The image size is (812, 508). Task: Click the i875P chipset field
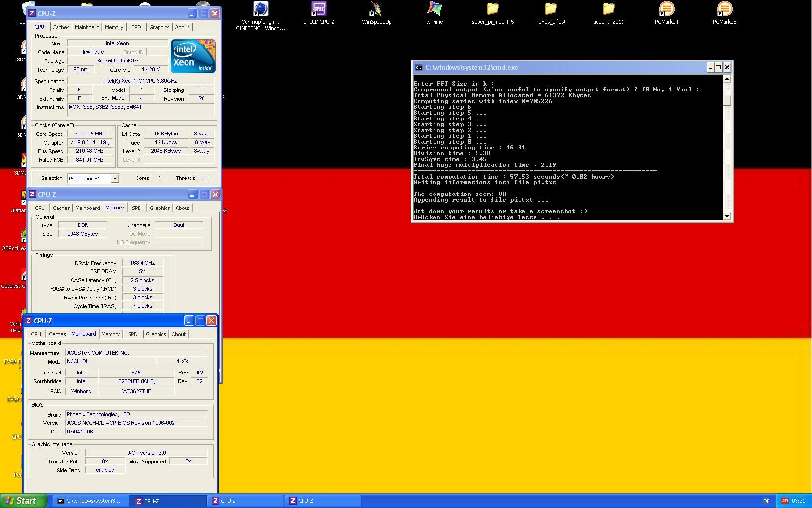(137, 373)
